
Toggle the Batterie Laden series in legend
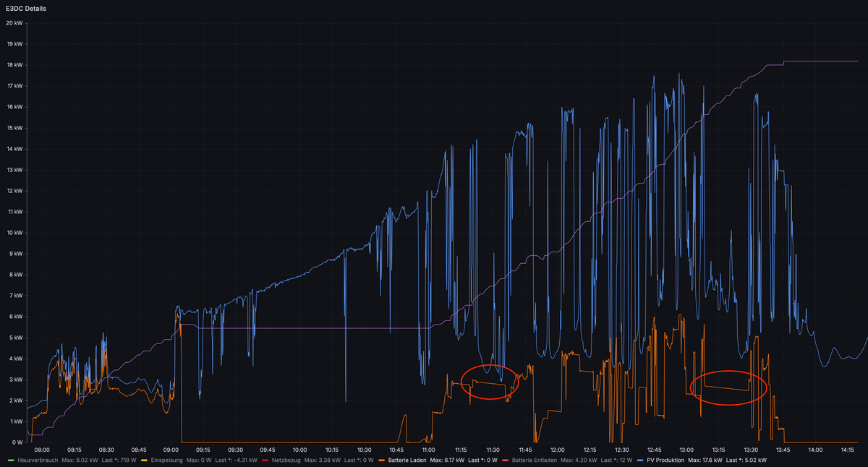407,460
